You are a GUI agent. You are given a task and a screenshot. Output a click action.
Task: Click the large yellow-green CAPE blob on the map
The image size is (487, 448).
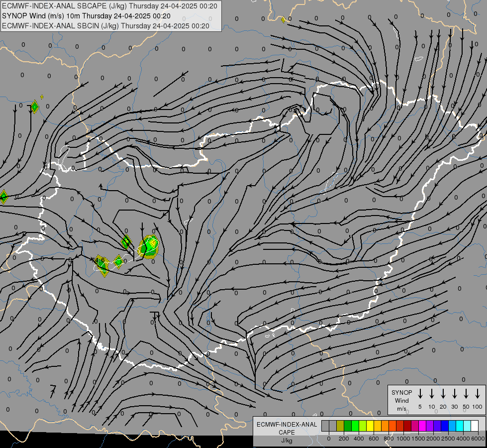(x=149, y=247)
